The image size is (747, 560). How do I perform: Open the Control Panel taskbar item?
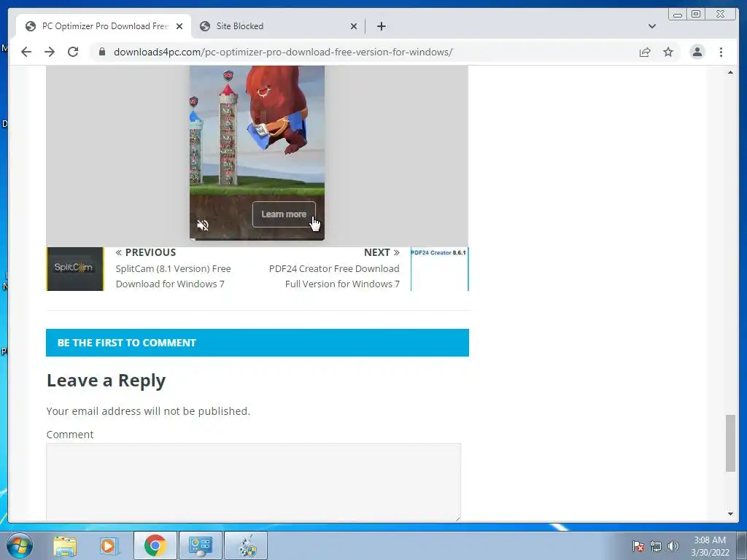pyautogui.click(x=200, y=545)
